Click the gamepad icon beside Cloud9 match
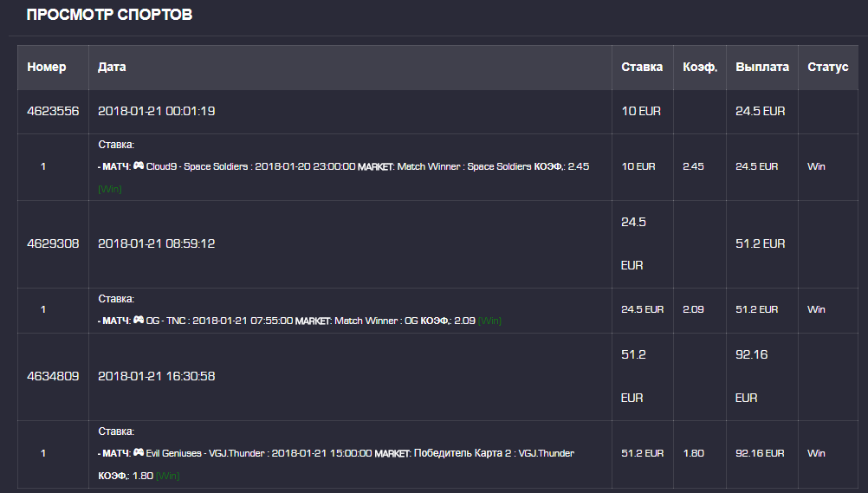This screenshot has height=493, width=868. [139, 165]
